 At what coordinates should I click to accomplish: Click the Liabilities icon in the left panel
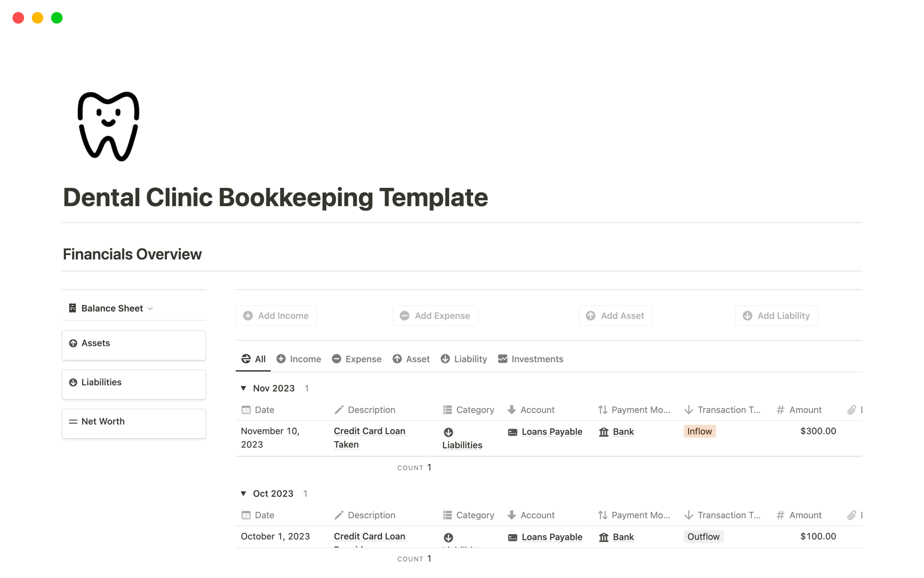(73, 382)
